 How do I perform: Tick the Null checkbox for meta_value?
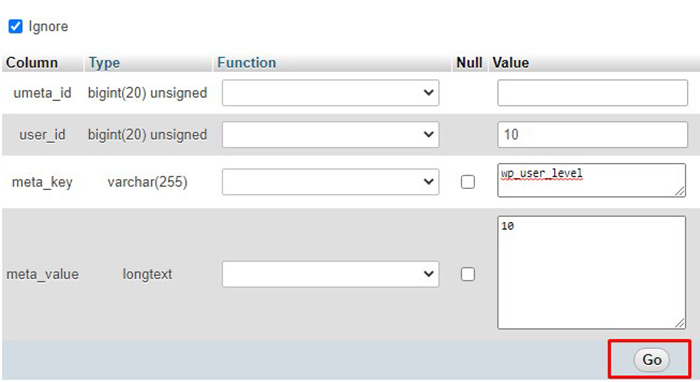[x=467, y=274]
